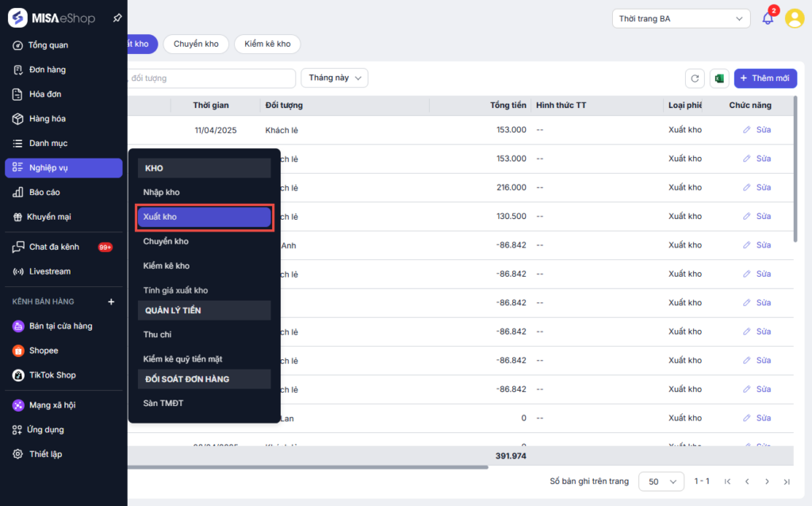The width and height of the screenshot is (812, 506).
Task: Click the Thêm mới button
Action: coord(765,79)
